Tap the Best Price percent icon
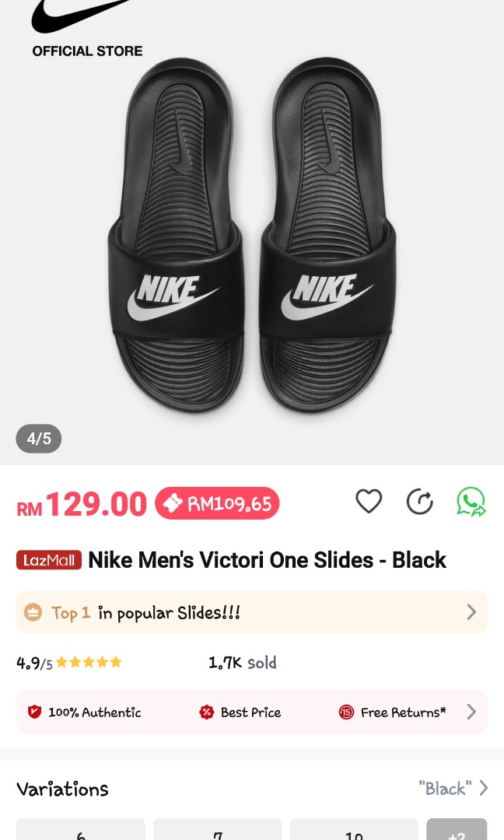 [205, 711]
